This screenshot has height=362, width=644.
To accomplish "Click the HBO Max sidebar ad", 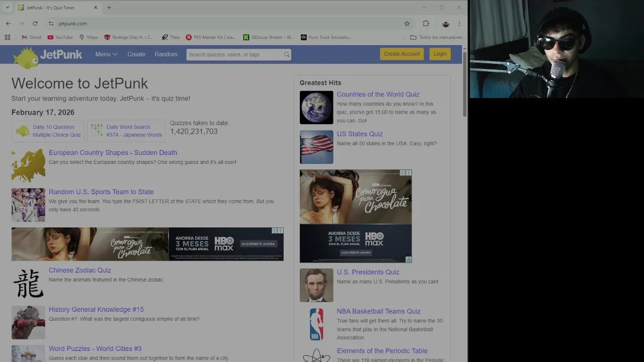I will pos(356,216).
